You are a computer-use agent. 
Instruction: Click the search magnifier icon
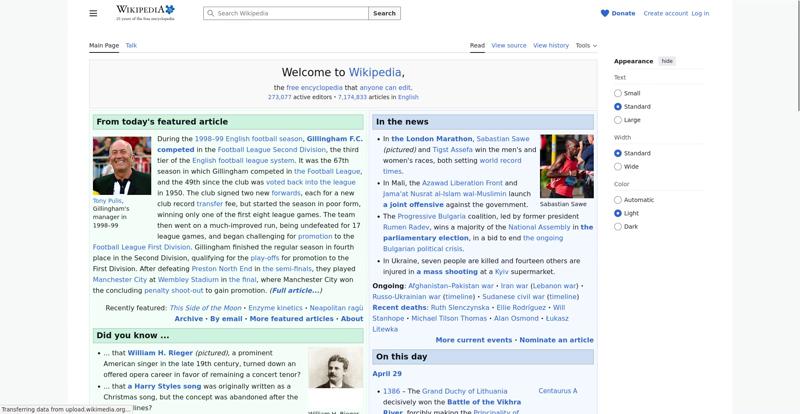[210, 14]
